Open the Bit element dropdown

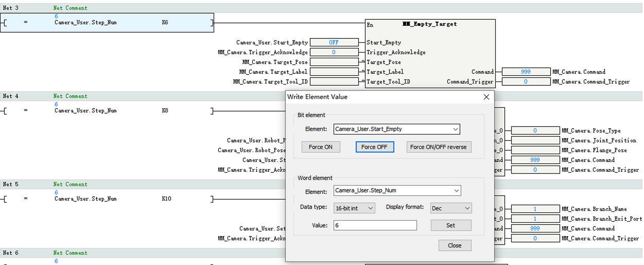coord(455,129)
